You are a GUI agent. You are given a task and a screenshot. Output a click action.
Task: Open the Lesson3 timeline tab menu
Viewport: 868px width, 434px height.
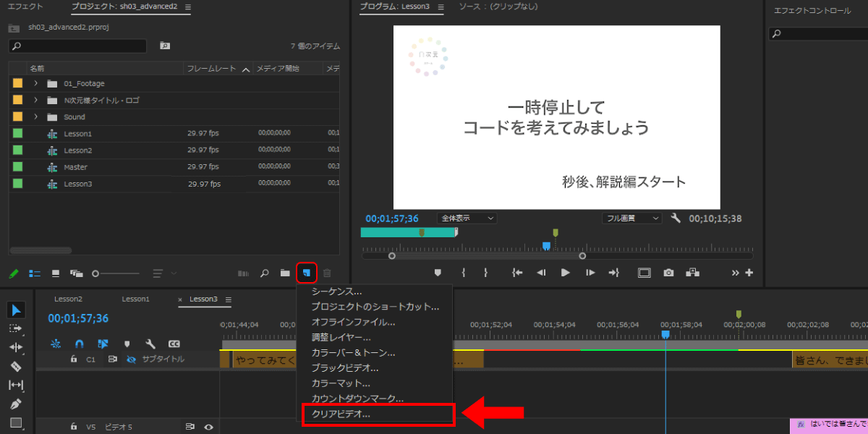click(x=228, y=299)
